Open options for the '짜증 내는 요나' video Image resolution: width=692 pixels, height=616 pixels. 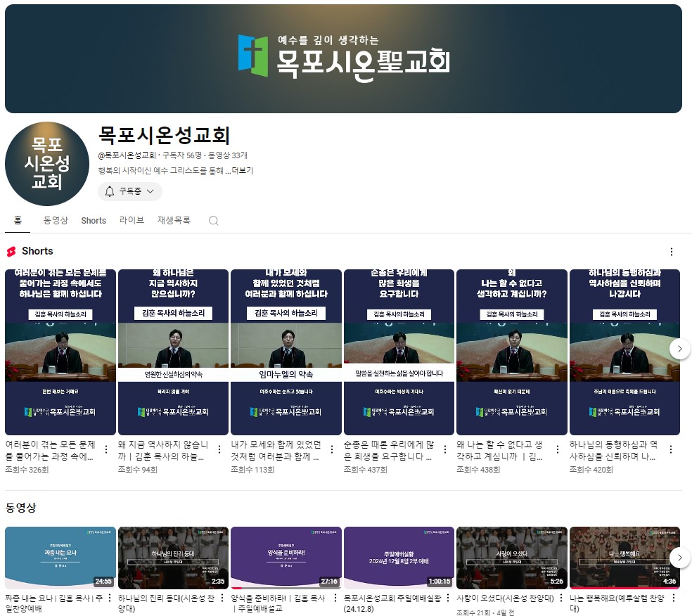(x=110, y=598)
